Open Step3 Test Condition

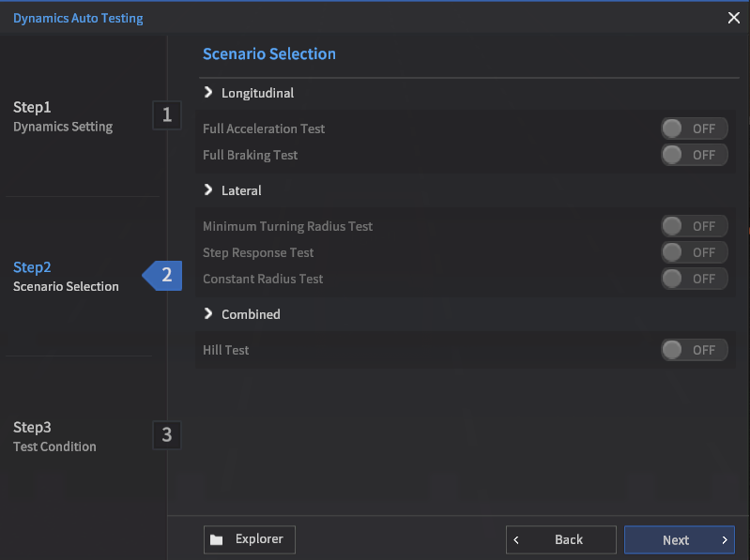click(54, 436)
